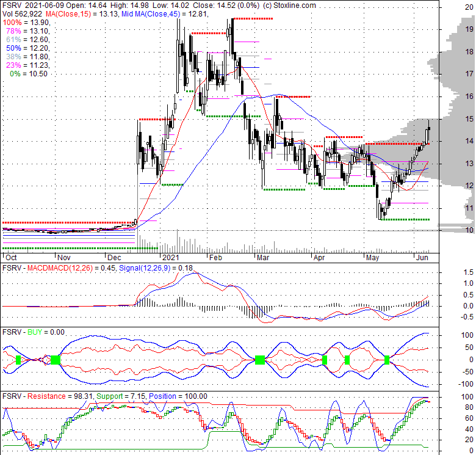Click the -100 mark on BUY panel axis
This screenshot has width=476, height=455.
pyautogui.click(x=466, y=384)
